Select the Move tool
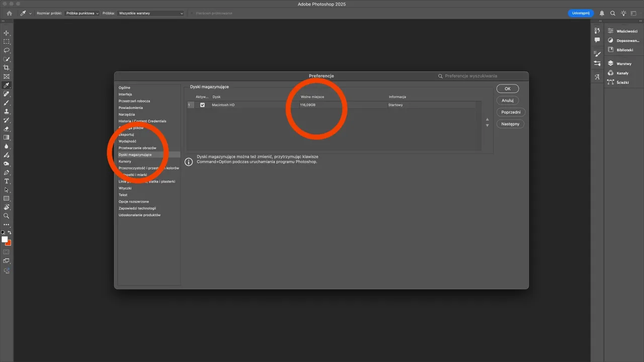This screenshot has height=362, width=644. (7, 33)
